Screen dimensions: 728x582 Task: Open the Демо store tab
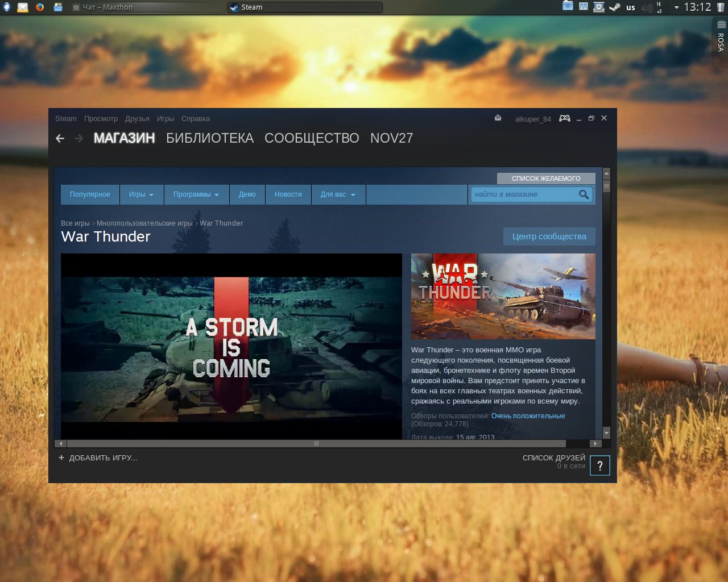tap(247, 194)
